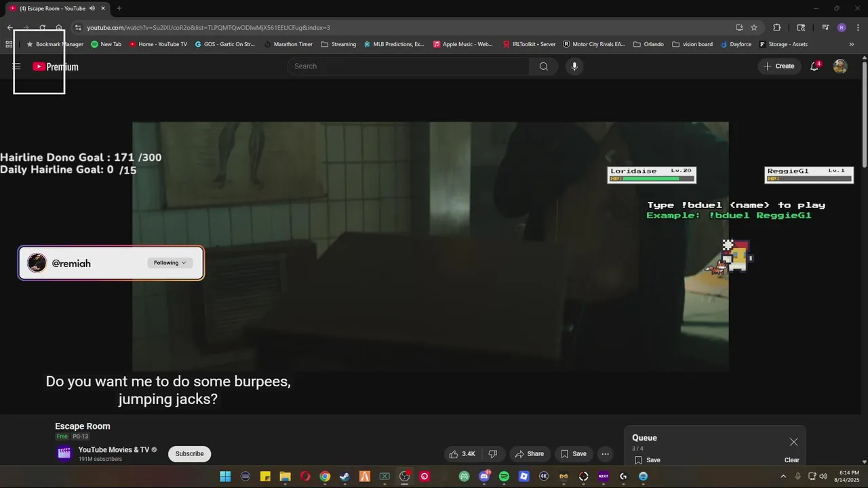868x488 pixels.
Task: Show hidden system tray icons
Action: 783,476
